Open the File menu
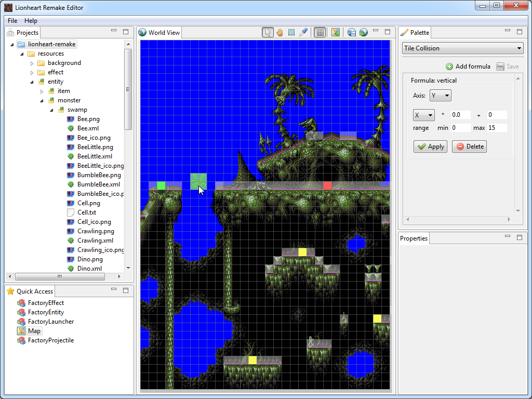 [x=12, y=21]
